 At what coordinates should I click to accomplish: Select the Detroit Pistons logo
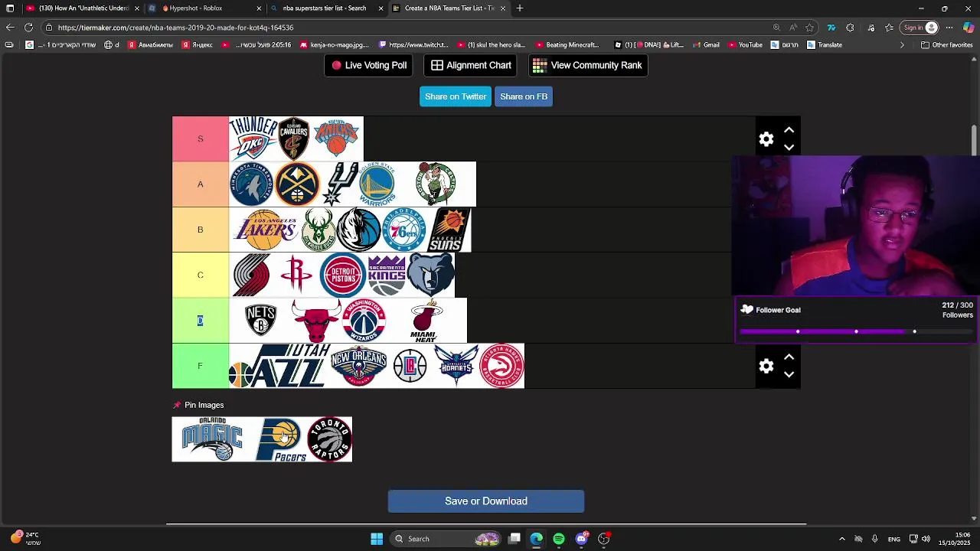pos(342,275)
